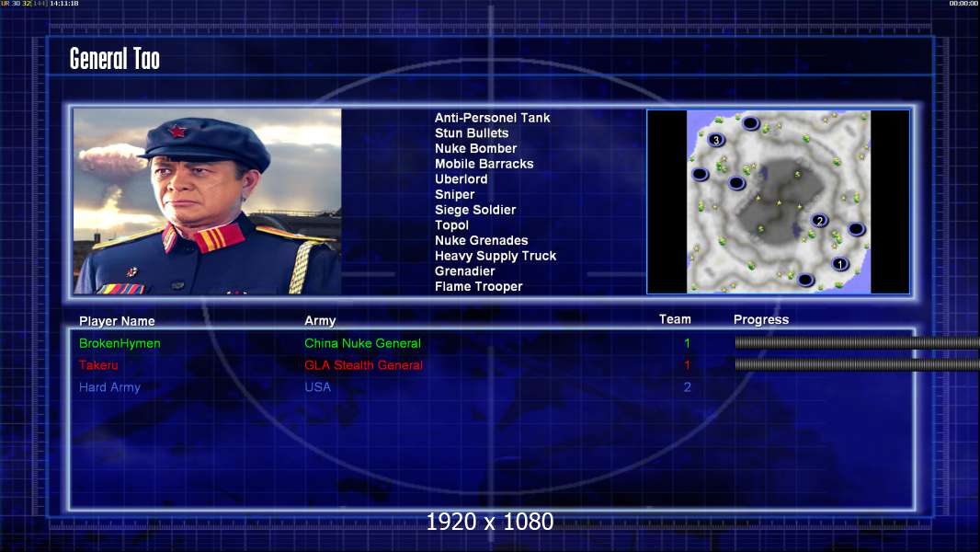
Task: Select the General Tao portrait image
Action: tap(208, 201)
